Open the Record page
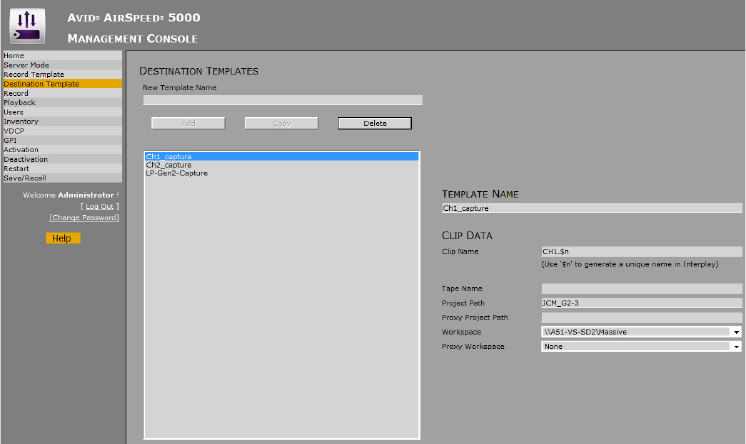Screen dimensions: 746x444 click(x=62, y=93)
